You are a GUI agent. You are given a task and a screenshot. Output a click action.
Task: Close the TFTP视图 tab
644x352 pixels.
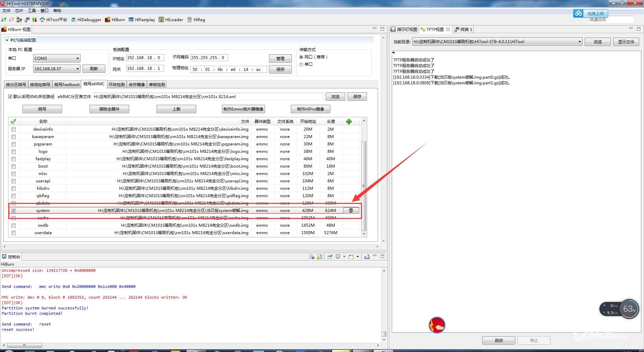click(448, 29)
